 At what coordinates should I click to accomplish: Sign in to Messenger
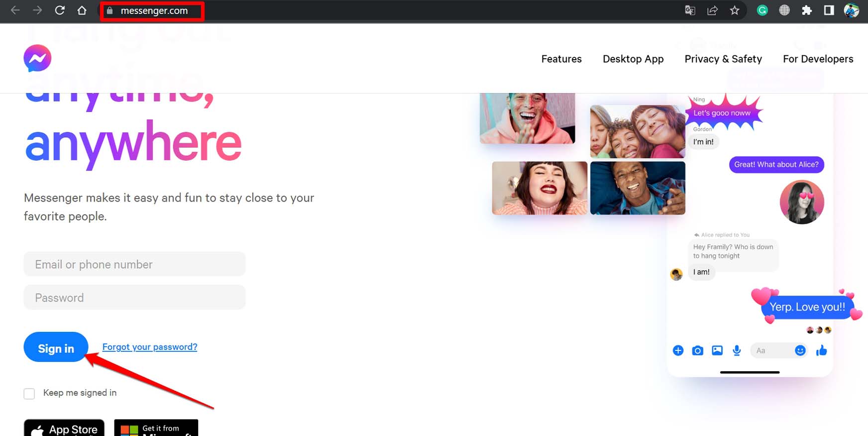pyautogui.click(x=56, y=347)
